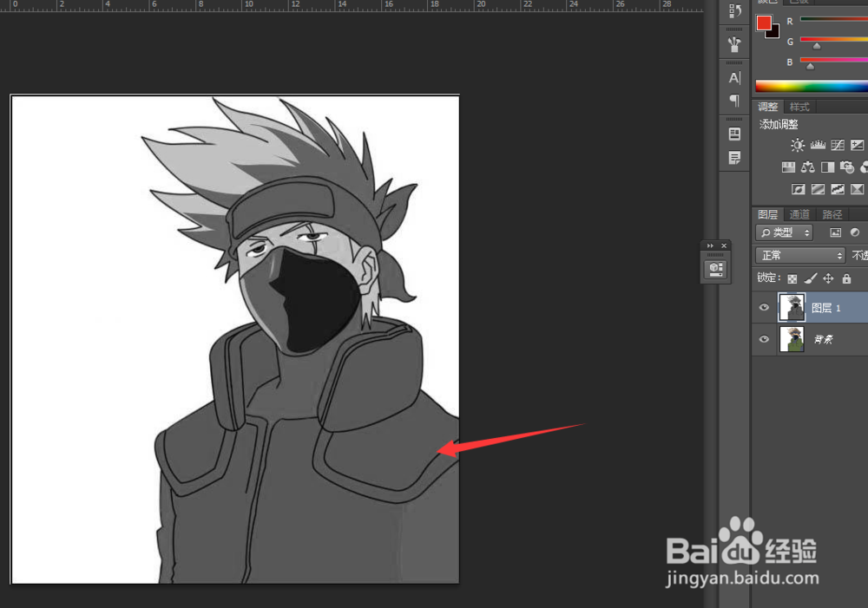Open the History panel icon
The height and width of the screenshot is (608, 868).
[x=734, y=10]
